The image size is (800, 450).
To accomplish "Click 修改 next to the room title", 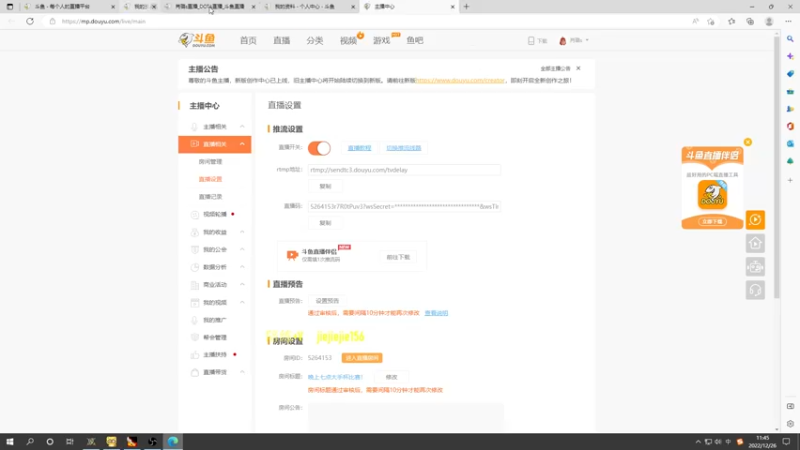I will [391, 377].
